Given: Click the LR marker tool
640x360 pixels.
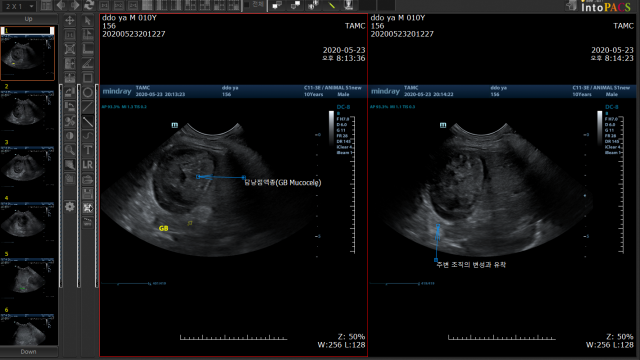Looking at the screenshot, I should [x=87, y=165].
